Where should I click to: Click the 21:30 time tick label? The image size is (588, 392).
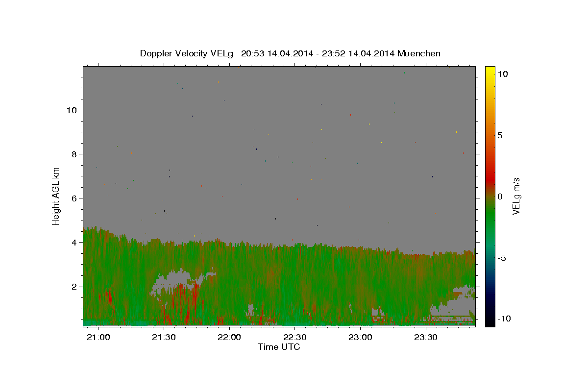click(164, 337)
